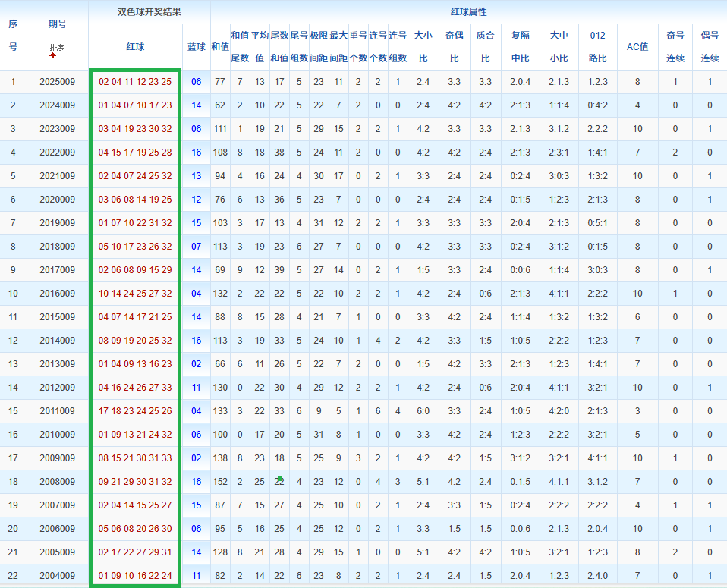Click blue ball 07 in row 2018009
727x588 pixels.
196,247
